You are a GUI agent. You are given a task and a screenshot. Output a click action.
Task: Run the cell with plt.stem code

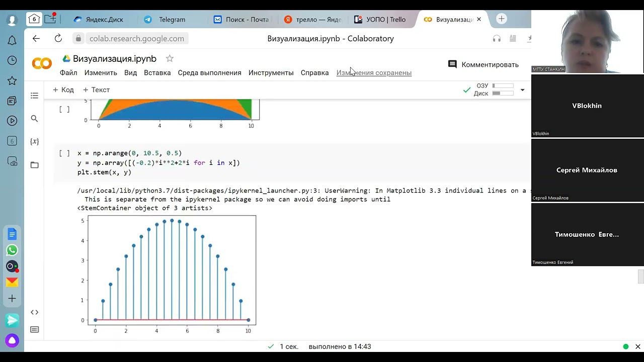[64, 153]
